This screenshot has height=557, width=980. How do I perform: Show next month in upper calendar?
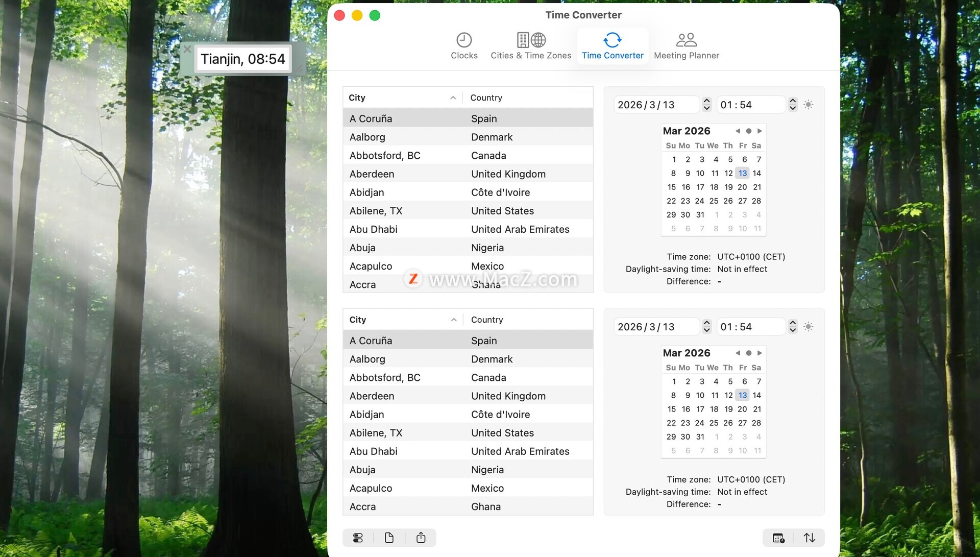[759, 131]
